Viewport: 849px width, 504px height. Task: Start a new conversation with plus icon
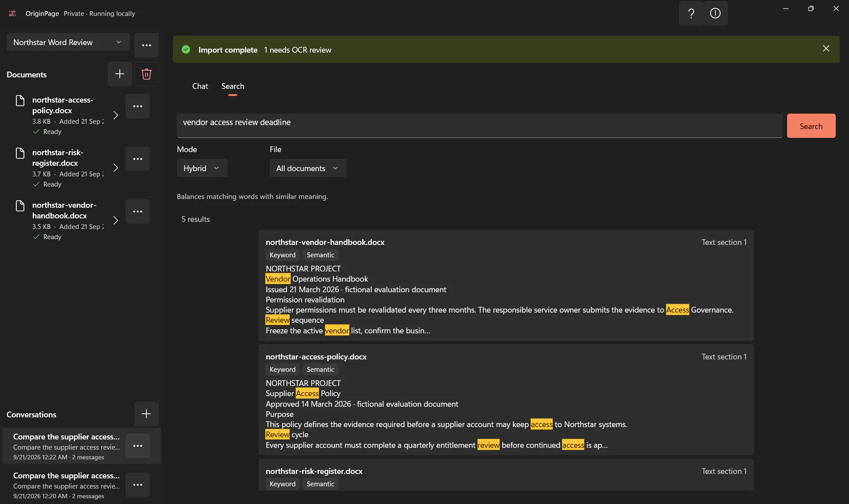coord(146,414)
